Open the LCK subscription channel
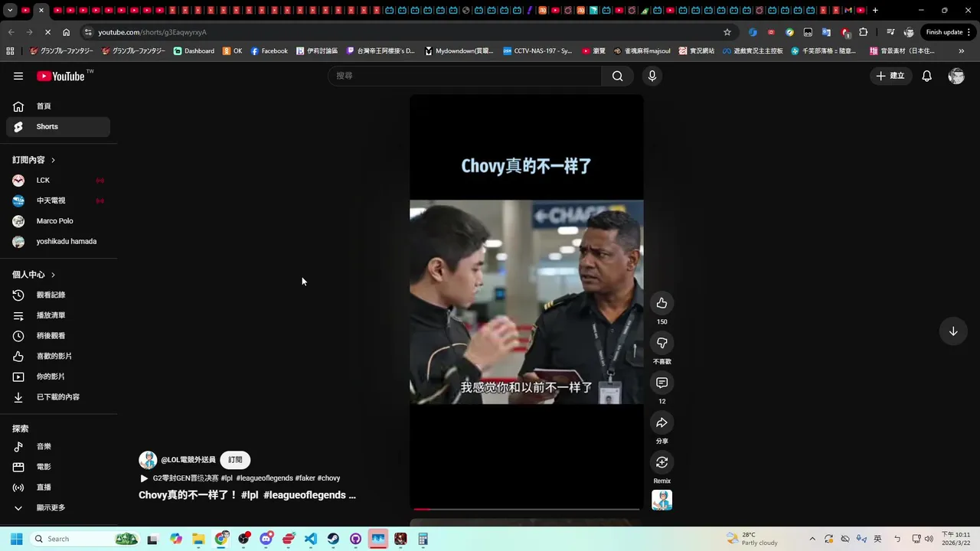The height and width of the screenshot is (551, 980). click(x=58, y=181)
